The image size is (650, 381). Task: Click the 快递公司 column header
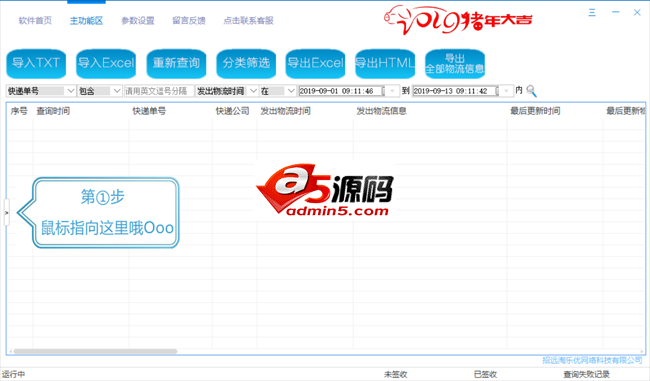pyautogui.click(x=233, y=111)
